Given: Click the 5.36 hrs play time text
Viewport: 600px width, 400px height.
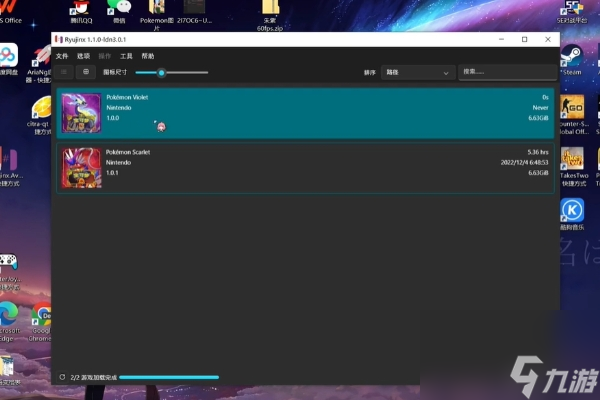Looking at the screenshot, I should pyautogui.click(x=538, y=152).
